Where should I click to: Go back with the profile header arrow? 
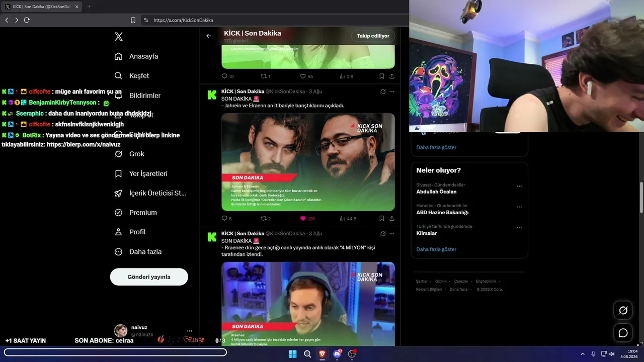coord(209,36)
